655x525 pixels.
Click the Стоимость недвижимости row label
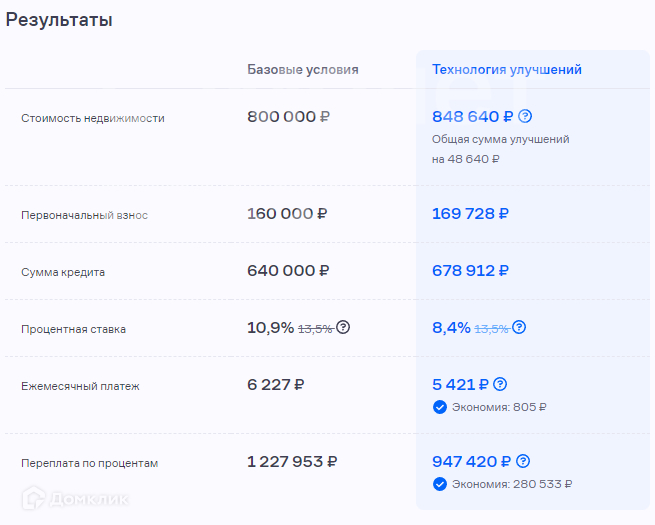pos(93,118)
